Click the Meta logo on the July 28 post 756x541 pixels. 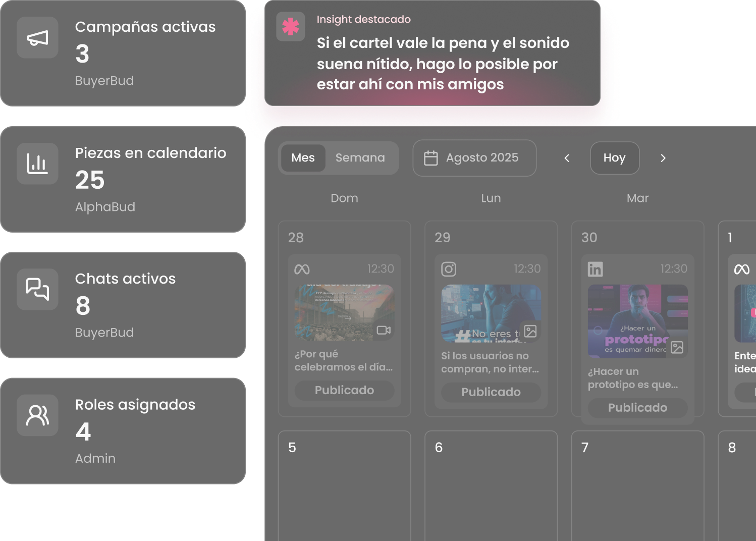click(302, 269)
